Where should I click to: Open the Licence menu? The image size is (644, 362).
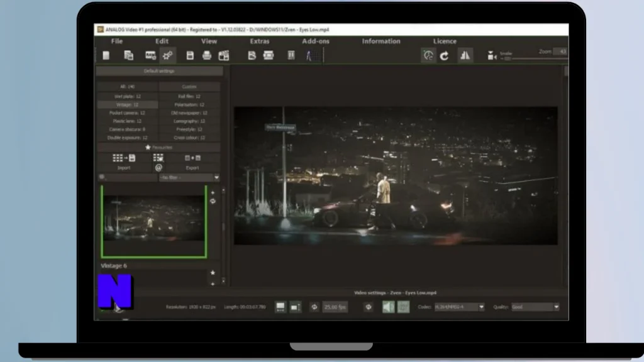point(445,41)
